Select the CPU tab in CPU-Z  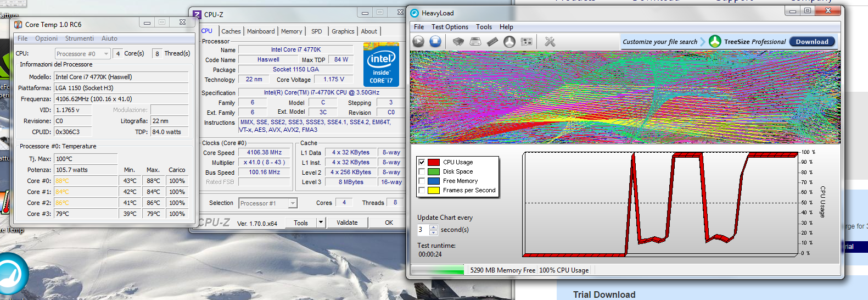207,31
